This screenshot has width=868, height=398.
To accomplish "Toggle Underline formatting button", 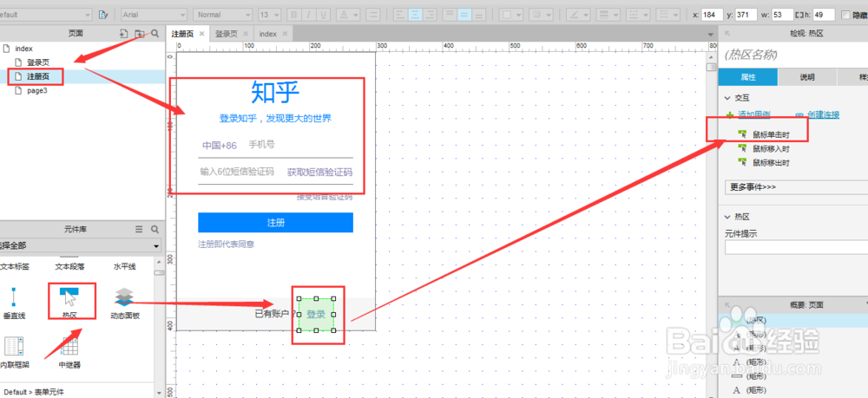I will click(x=323, y=15).
